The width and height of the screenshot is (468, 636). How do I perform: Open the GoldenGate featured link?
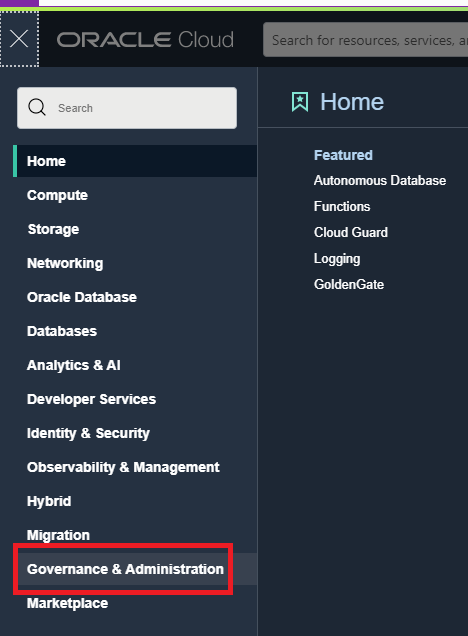coord(349,284)
